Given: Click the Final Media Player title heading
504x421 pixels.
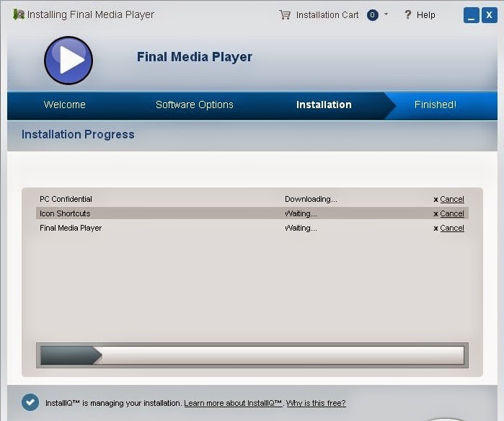Looking at the screenshot, I should 195,57.
